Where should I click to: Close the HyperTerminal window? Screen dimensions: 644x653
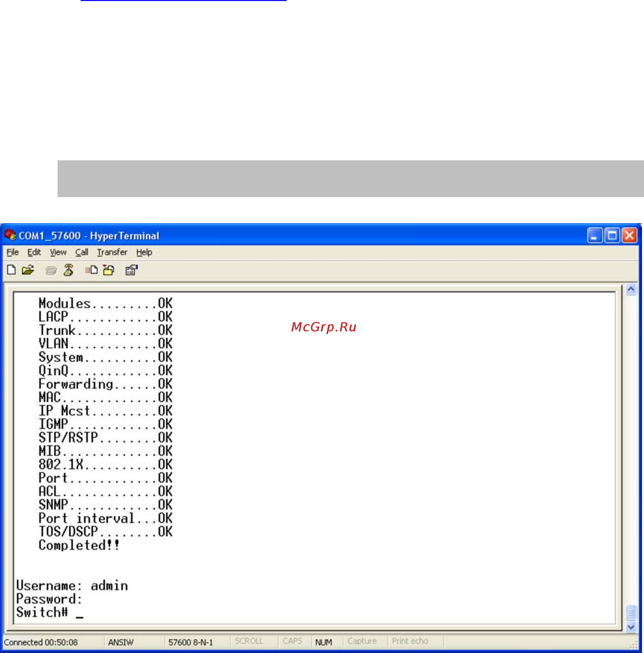[630, 236]
